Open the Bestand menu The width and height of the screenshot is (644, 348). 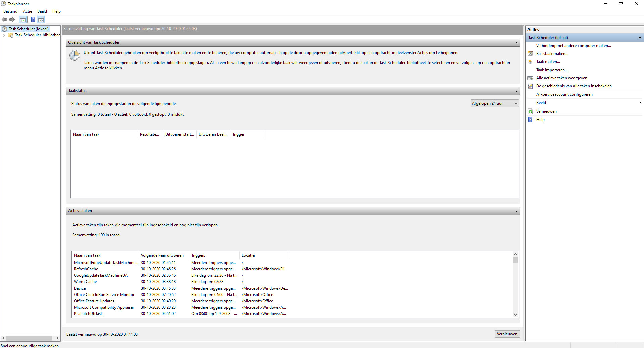[x=10, y=11]
